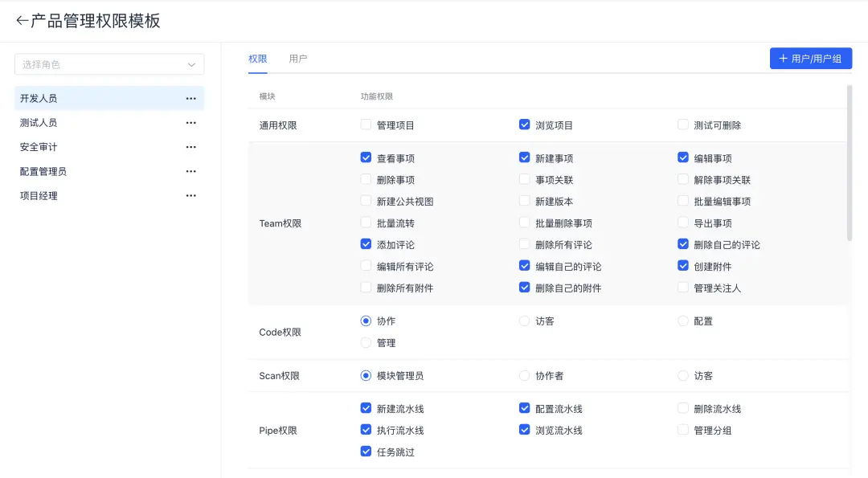Open the more options menu for 安全审计
Viewport: 868px width, 478px height.
tap(190, 147)
